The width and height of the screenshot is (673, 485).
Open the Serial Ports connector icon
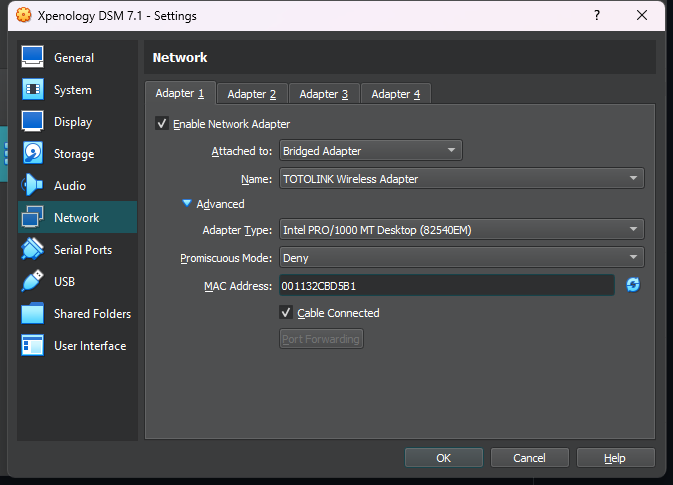coord(32,249)
